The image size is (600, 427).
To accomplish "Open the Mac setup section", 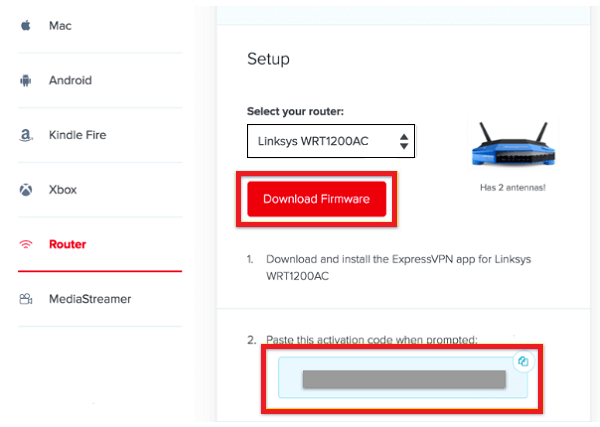I will pyautogui.click(x=60, y=25).
